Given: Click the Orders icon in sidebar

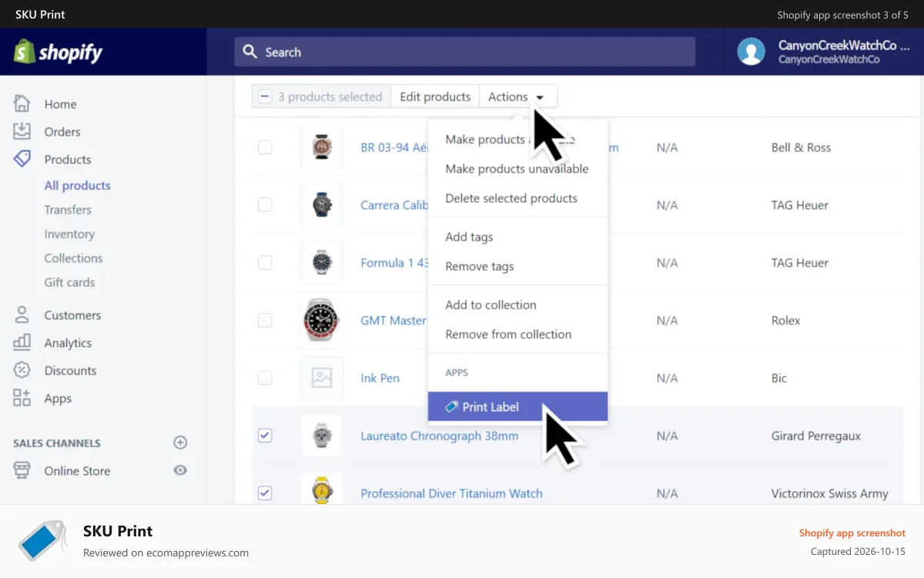Looking at the screenshot, I should (22, 132).
